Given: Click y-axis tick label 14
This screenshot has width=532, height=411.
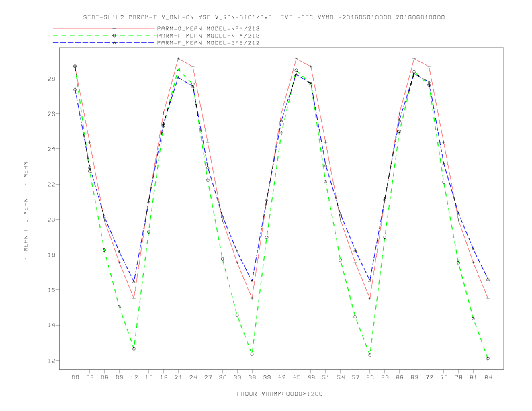Looking at the screenshot, I should pyautogui.click(x=51, y=325).
